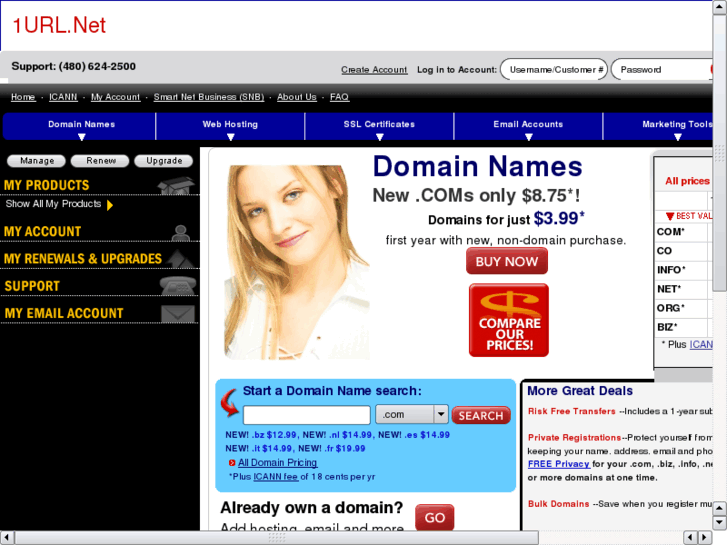Open the All Domain Pricing link
This screenshot has width=727, height=545.
coord(277,462)
